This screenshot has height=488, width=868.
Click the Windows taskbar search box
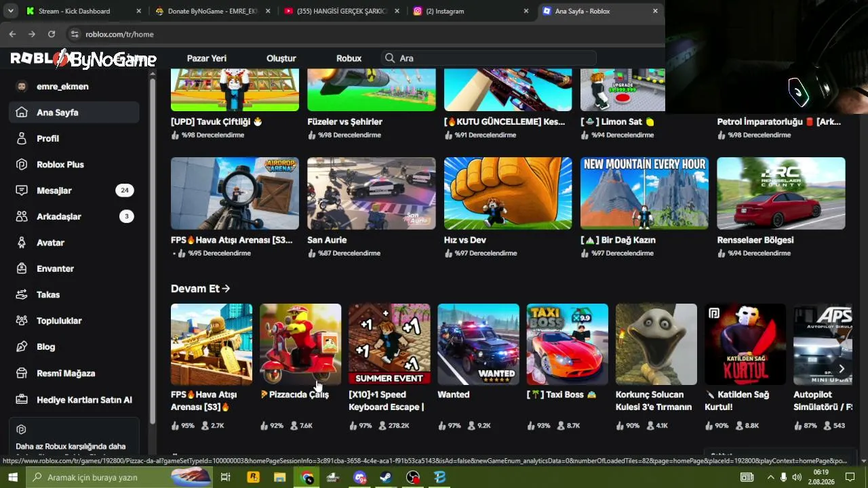[x=119, y=477]
